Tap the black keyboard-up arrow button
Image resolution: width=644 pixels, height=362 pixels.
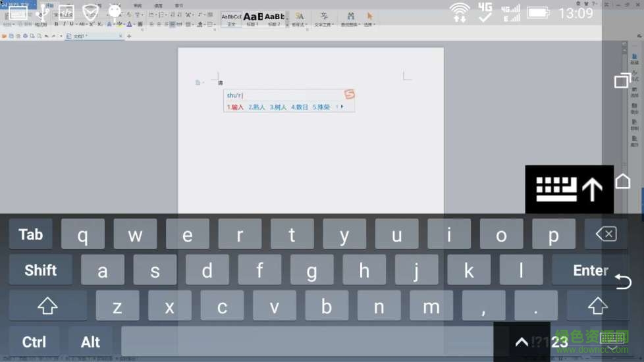click(569, 189)
